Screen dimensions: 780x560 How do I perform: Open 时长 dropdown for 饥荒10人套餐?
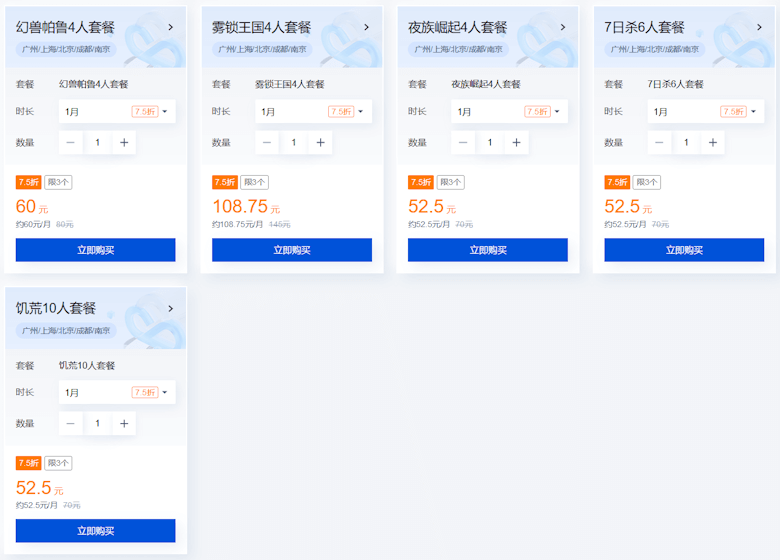coord(117,392)
